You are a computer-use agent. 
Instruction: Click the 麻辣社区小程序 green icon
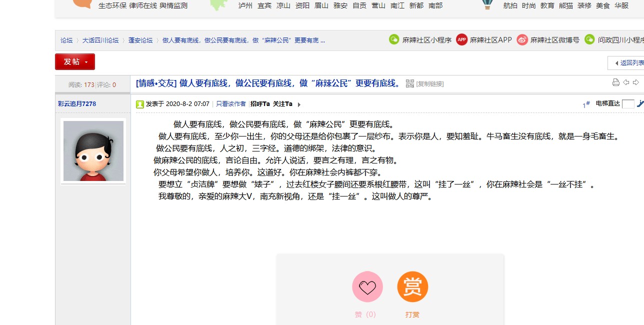pyautogui.click(x=394, y=39)
